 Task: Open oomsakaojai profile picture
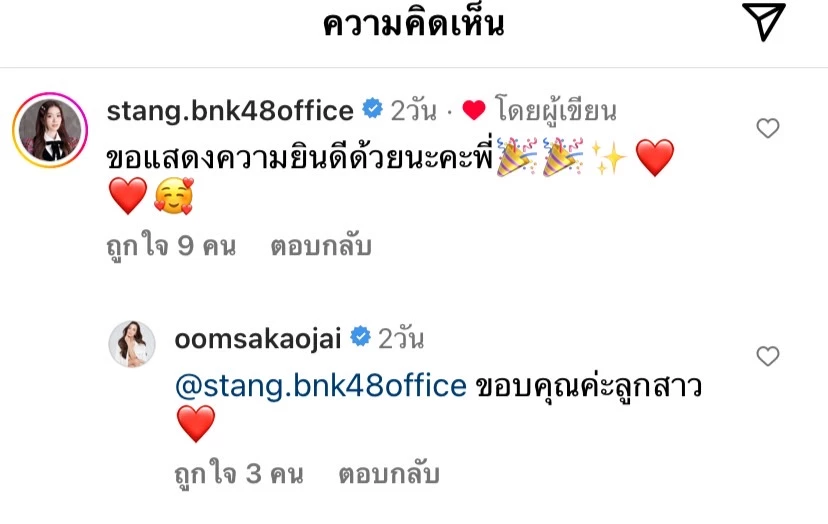click(132, 343)
